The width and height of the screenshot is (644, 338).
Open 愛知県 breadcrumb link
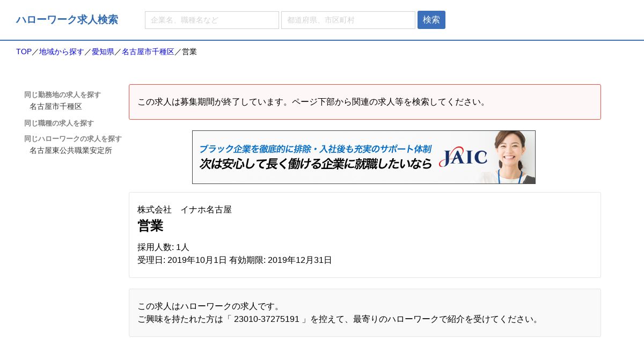coord(103,52)
